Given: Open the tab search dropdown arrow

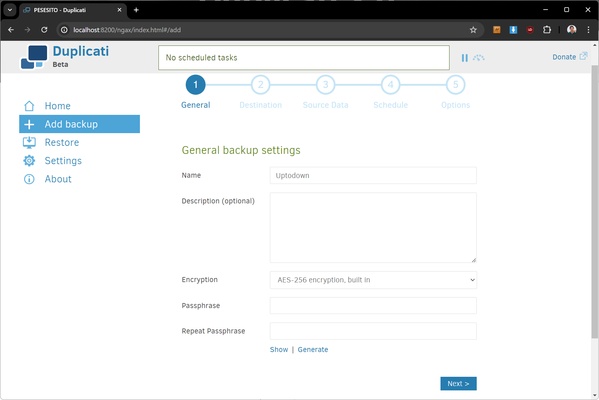Looking at the screenshot, I should [x=10, y=10].
